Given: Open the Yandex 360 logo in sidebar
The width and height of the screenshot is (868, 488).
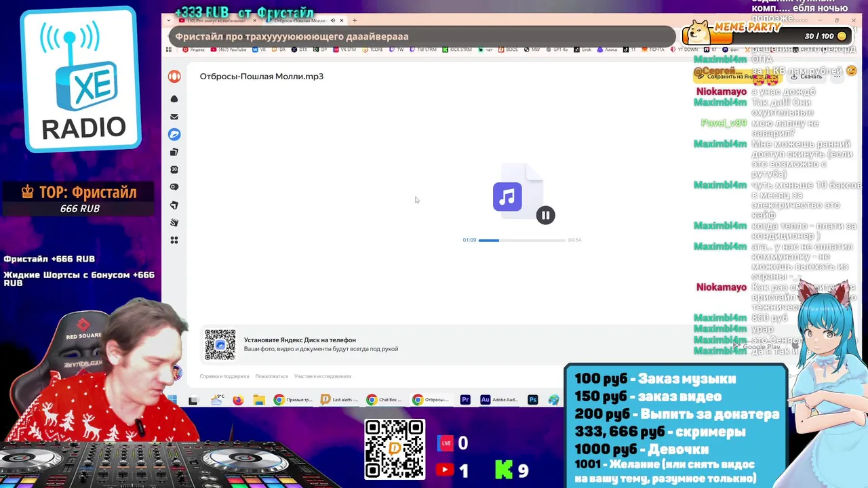Looking at the screenshot, I should coord(174,77).
